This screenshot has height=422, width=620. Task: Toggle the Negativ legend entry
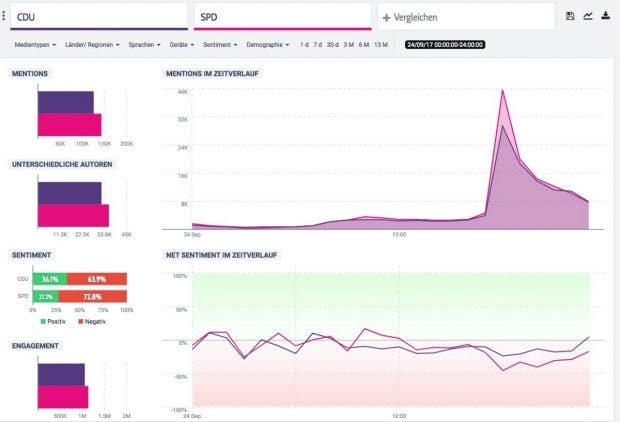[92, 322]
